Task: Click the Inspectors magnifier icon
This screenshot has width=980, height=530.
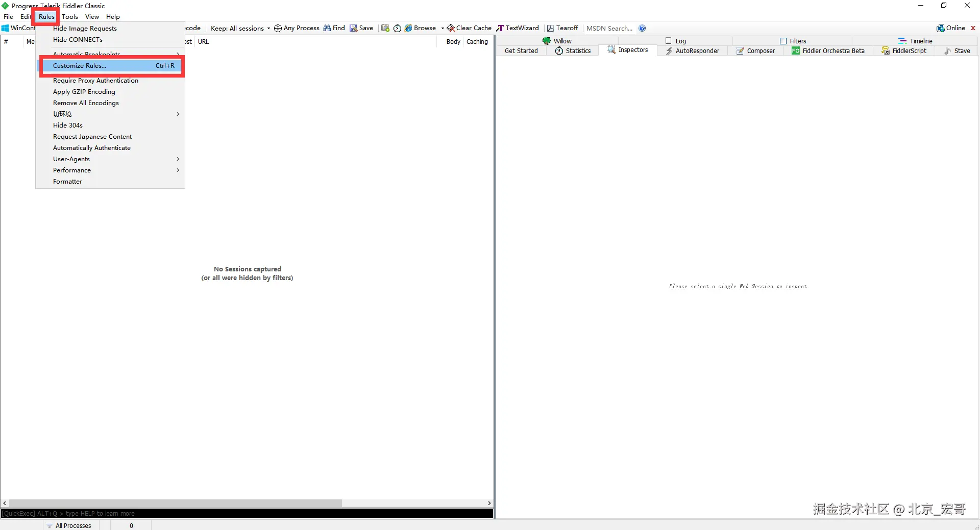Action: [x=611, y=50]
